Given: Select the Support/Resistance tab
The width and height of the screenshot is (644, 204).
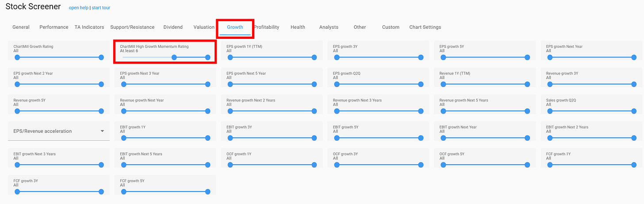Looking at the screenshot, I should [132, 27].
